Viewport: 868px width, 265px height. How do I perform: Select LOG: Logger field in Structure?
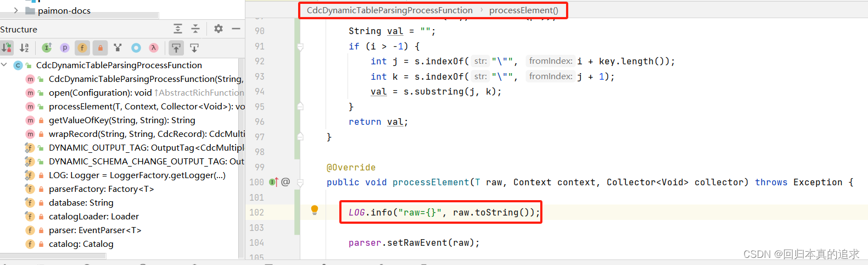(137, 175)
